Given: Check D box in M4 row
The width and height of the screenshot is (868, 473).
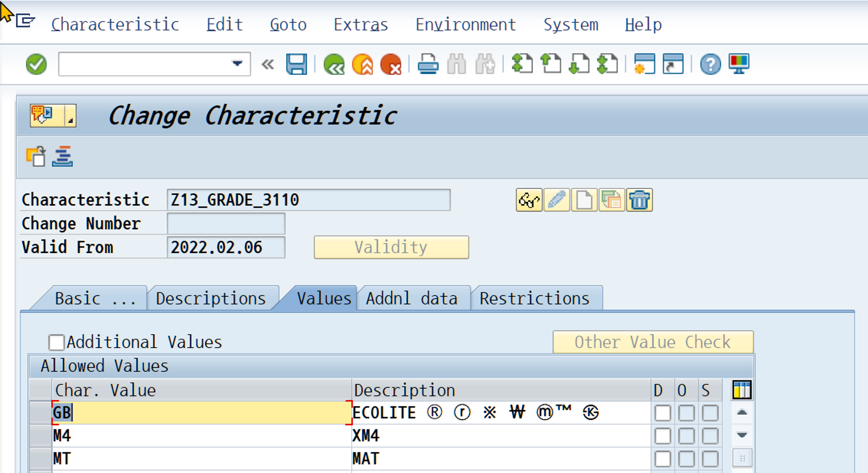Looking at the screenshot, I should pos(662,436).
